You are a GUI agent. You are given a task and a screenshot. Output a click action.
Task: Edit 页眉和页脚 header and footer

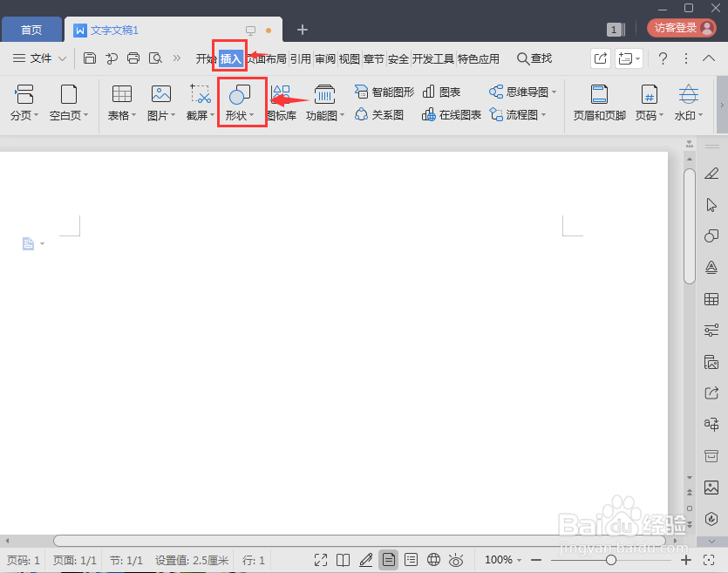[599, 103]
